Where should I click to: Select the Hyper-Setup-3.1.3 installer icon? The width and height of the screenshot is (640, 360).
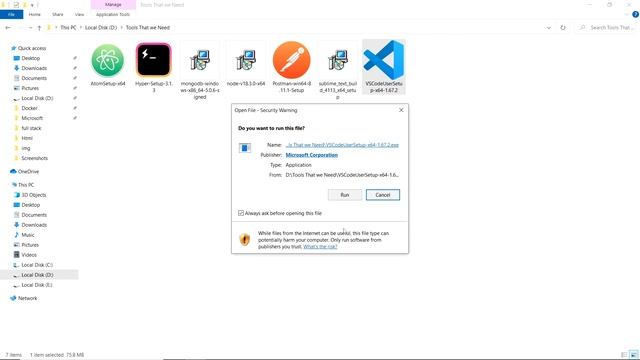tap(154, 60)
